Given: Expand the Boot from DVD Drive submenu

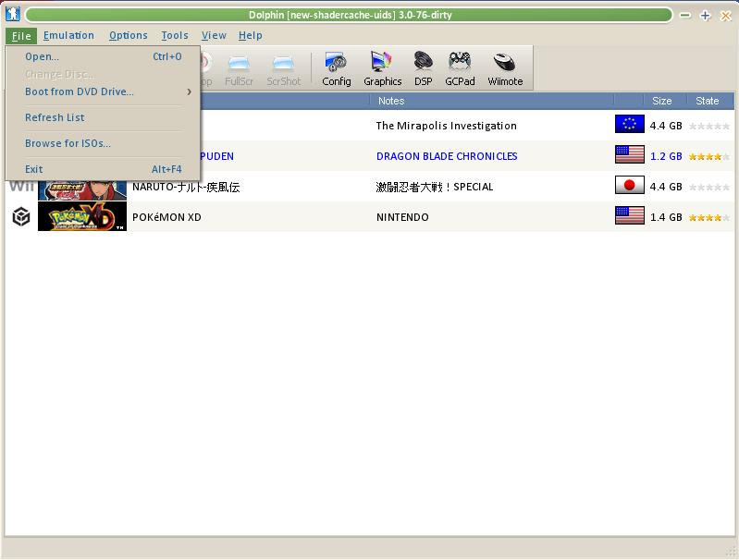Looking at the screenshot, I should click(x=103, y=91).
